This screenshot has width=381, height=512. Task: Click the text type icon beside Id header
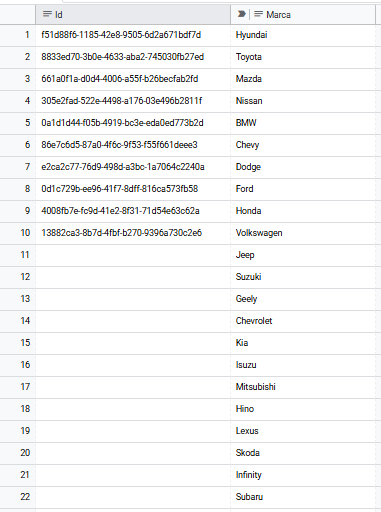[47, 14]
